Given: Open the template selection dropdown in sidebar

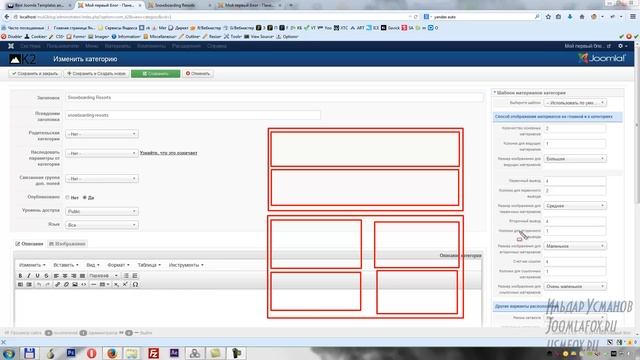Looking at the screenshot, I should tap(575, 103).
